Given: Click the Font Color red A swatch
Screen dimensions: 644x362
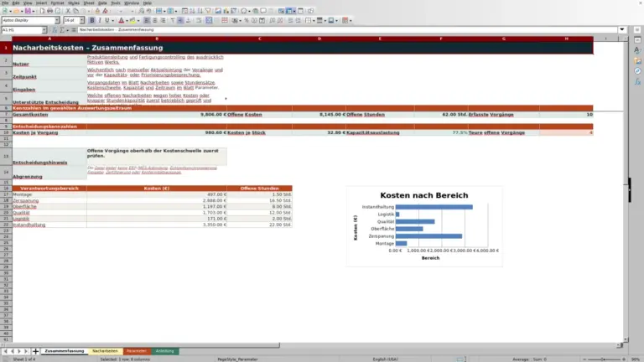Looking at the screenshot, I should pyautogui.click(x=121, y=20).
